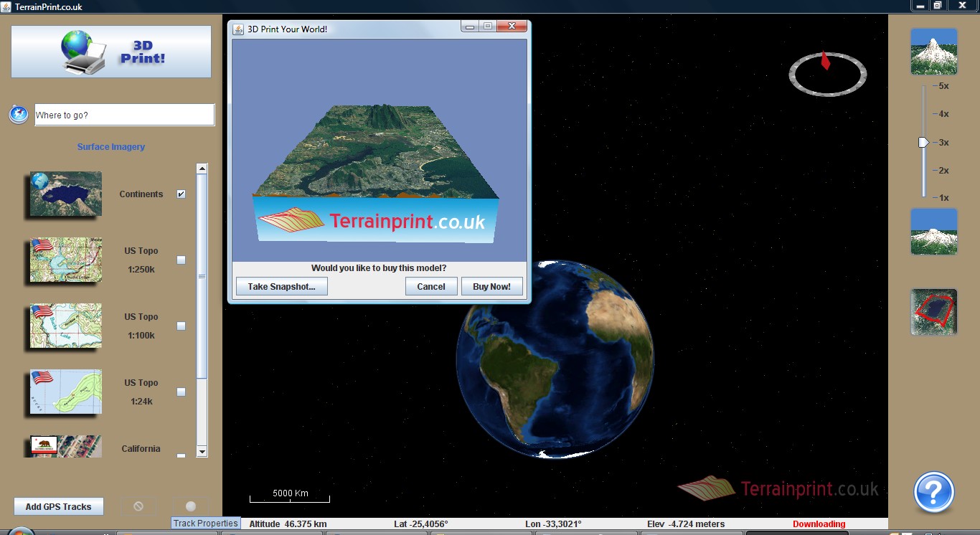Click the 3D Print! printer button
The width and height of the screenshot is (980, 535).
tap(111, 52)
